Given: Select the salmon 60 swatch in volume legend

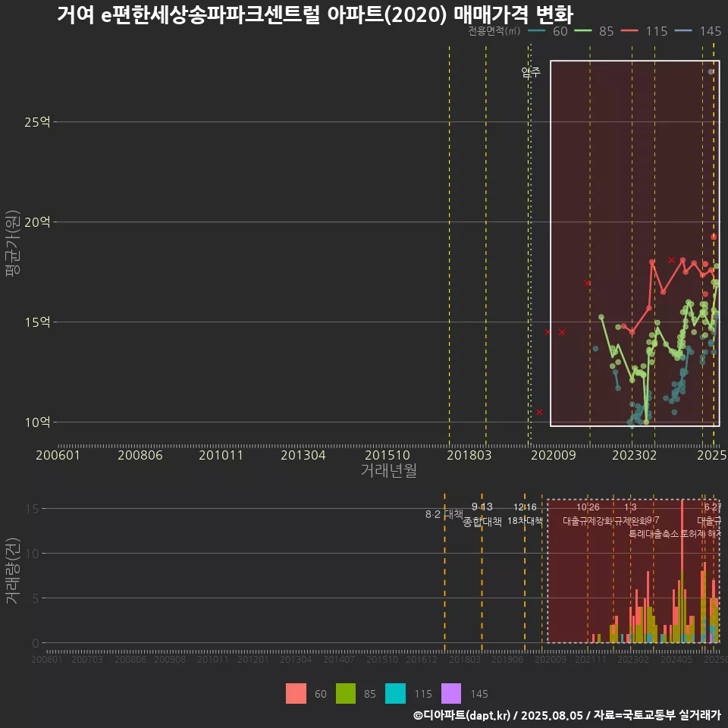Looking at the screenshot, I should pos(296,694).
